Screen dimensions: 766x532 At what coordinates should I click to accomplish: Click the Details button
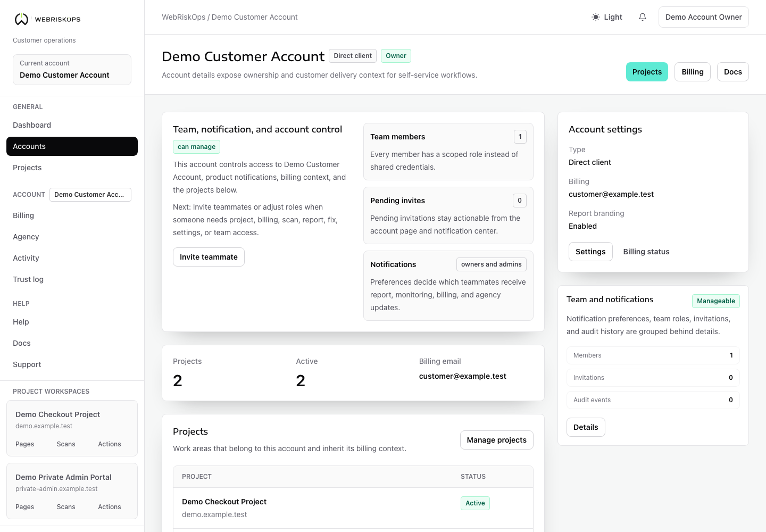(586, 427)
